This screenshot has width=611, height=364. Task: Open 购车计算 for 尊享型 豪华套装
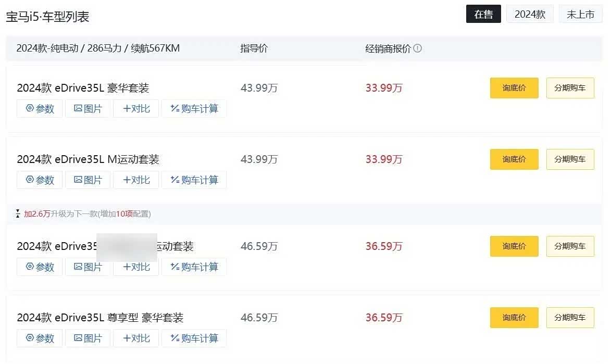point(194,338)
